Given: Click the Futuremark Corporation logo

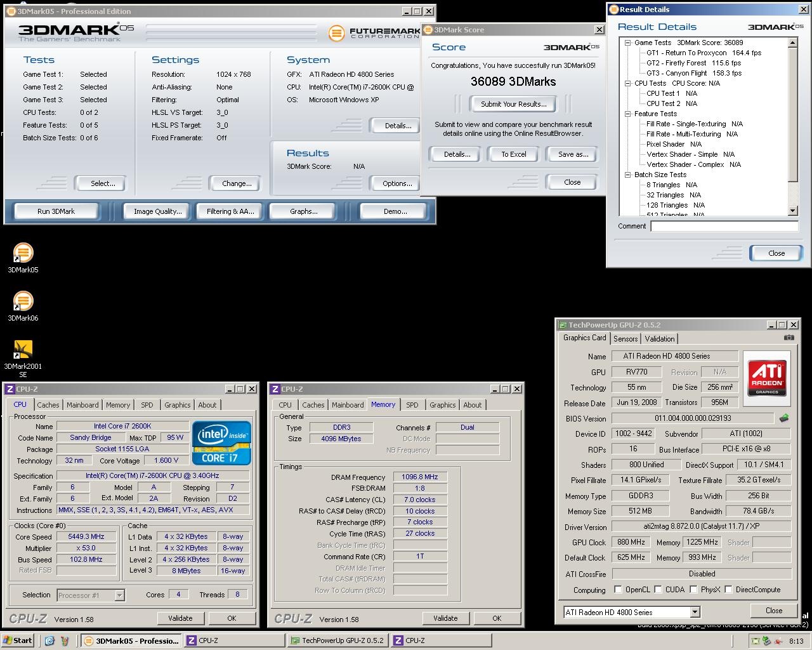Looking at the screenshot, I should pos(374,32).
